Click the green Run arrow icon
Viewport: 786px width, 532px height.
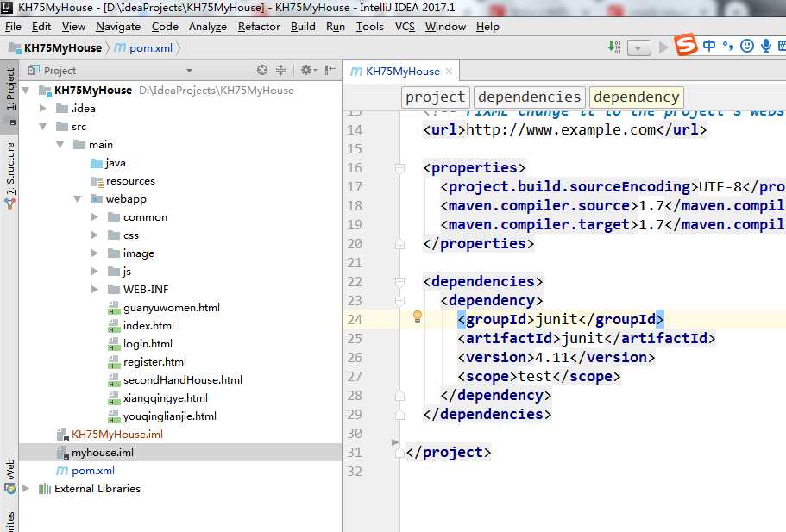click(663, 47)
